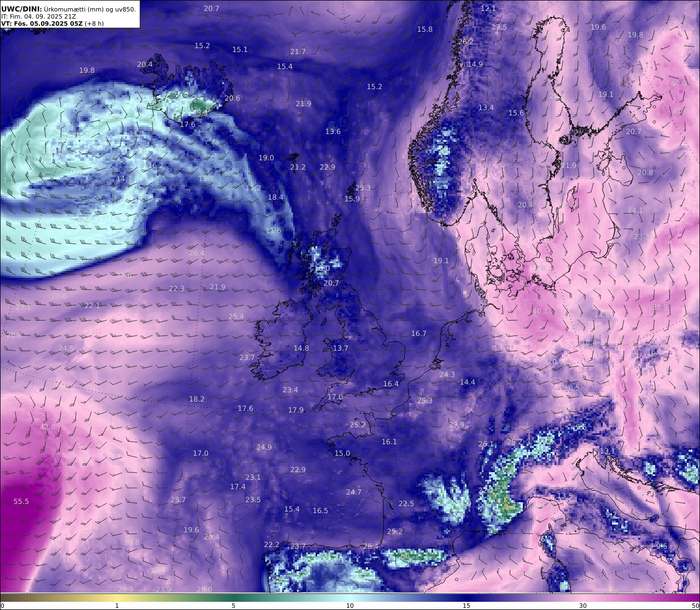Click the 24.5 value on the map
The image size is (700, 610).
[x=66, y=348]
